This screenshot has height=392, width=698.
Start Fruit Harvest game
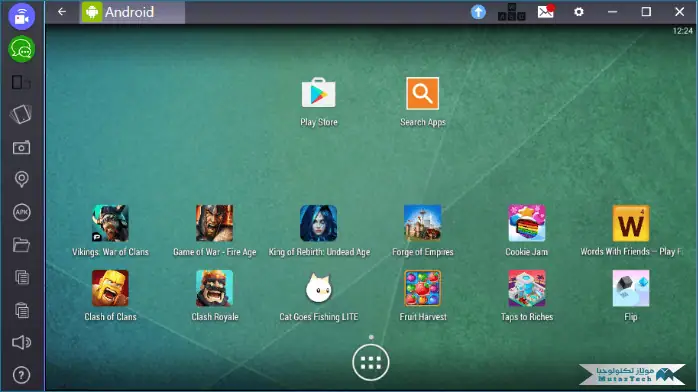tap(422, 288)
